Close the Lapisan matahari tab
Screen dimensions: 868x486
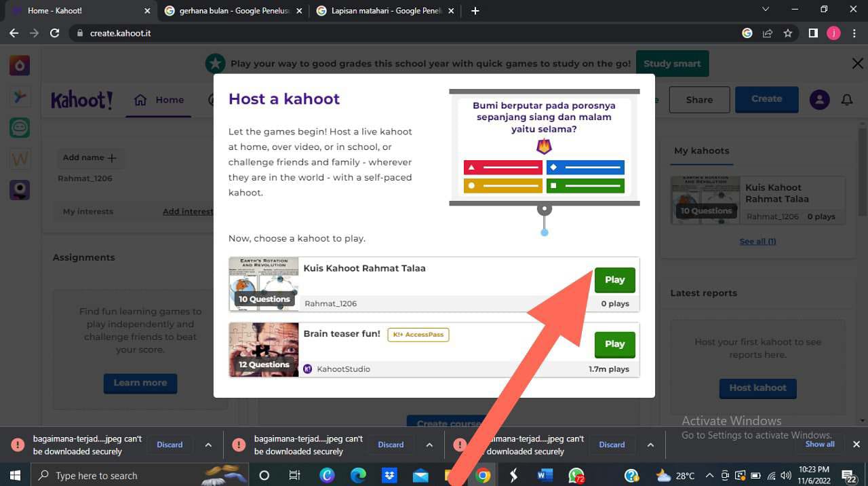[x=451, y=11]
